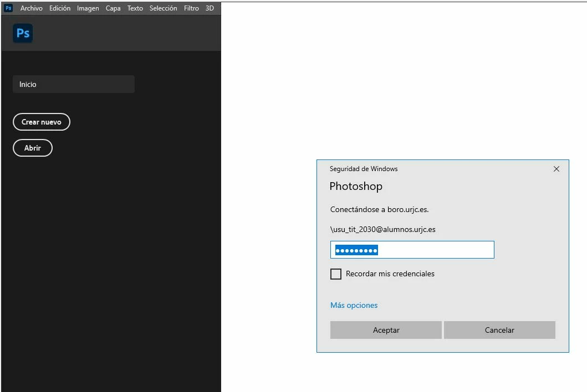587x392 pixels.
Task: Close the Seguridad de Windows dialog
Action: [x=557, y=169]
